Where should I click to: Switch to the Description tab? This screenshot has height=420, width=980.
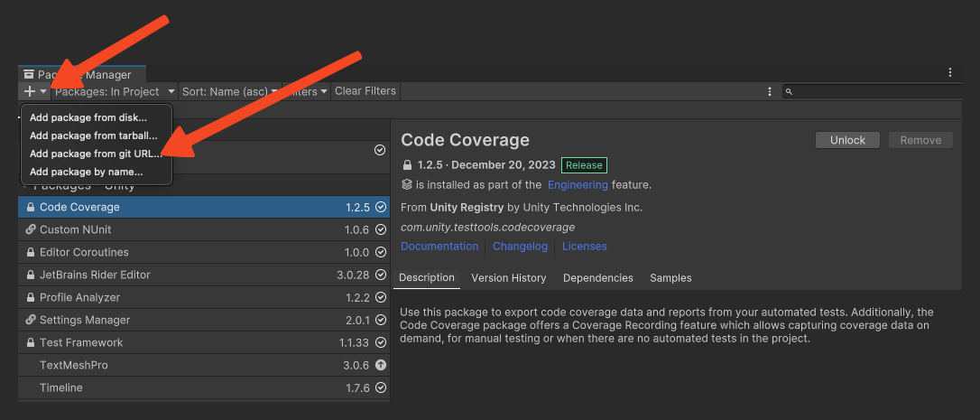[x=427, y=278]
